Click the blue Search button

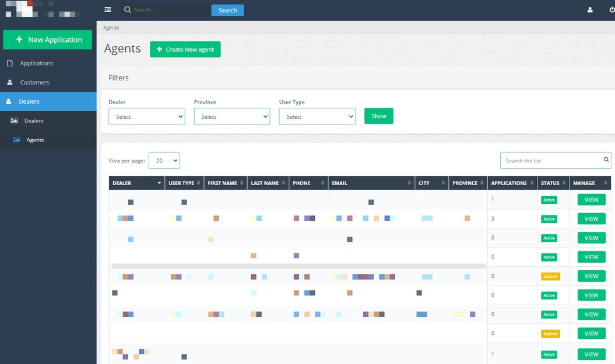[227, 10]
